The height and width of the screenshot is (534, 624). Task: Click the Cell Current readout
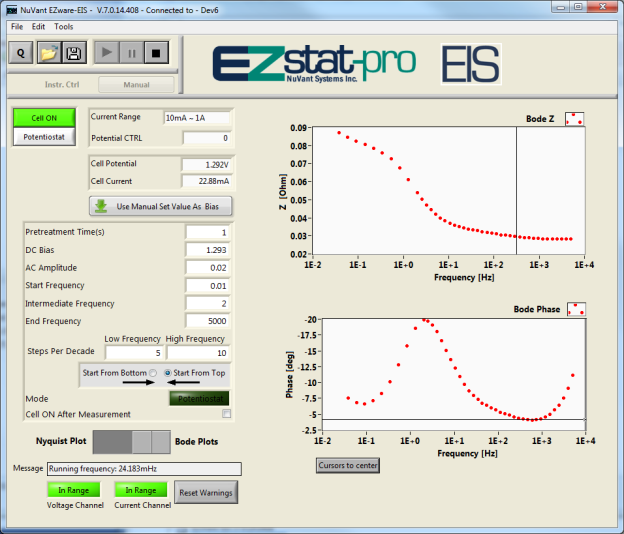206,181
